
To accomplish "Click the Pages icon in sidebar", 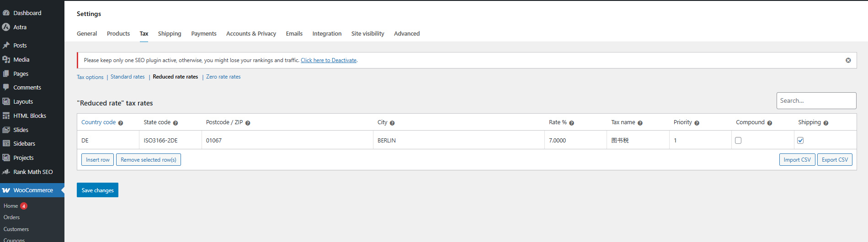I will [x=6, y=74].
